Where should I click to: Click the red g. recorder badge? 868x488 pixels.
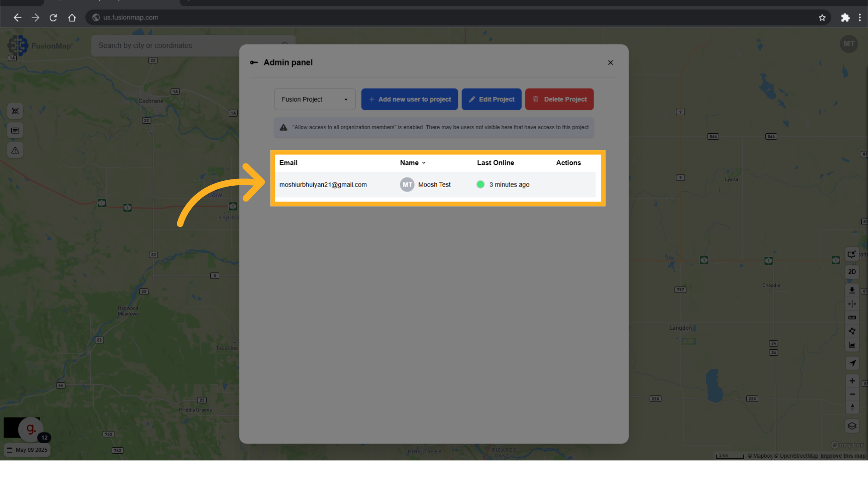(30, 429)
